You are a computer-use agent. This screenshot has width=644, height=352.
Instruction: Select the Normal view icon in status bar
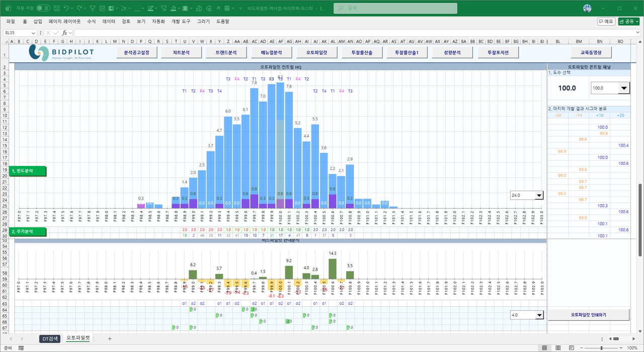point(544,348)
